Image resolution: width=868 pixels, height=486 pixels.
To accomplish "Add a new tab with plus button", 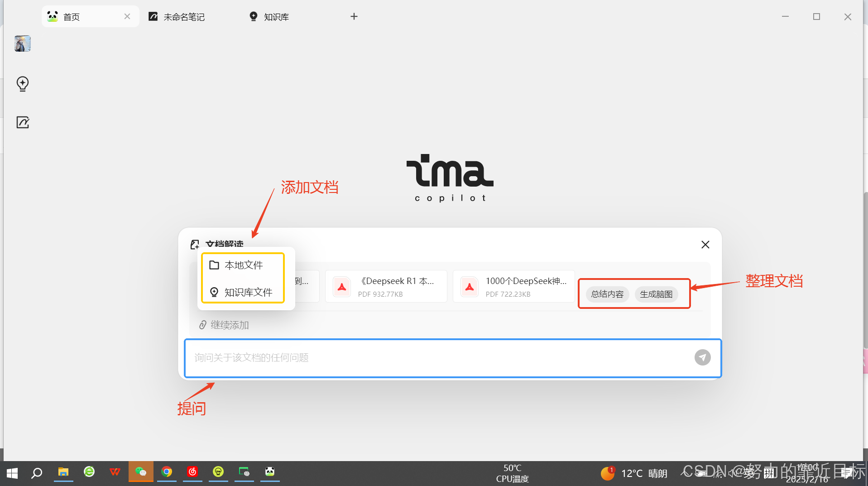I will coord(354,17).
